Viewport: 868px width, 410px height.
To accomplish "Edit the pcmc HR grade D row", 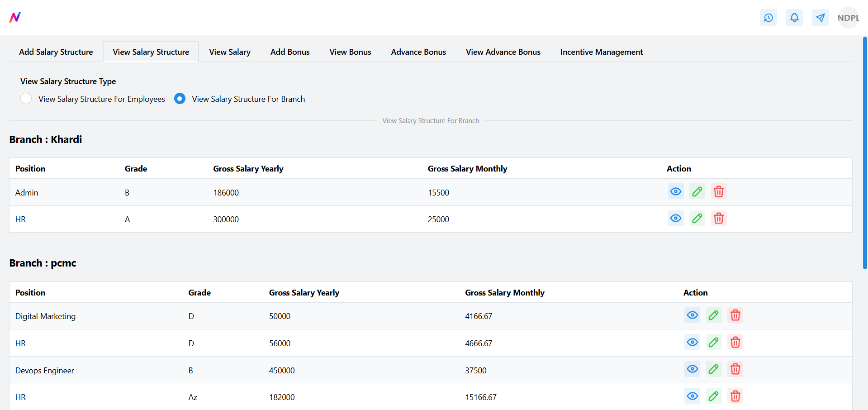I will pos(713,342).
